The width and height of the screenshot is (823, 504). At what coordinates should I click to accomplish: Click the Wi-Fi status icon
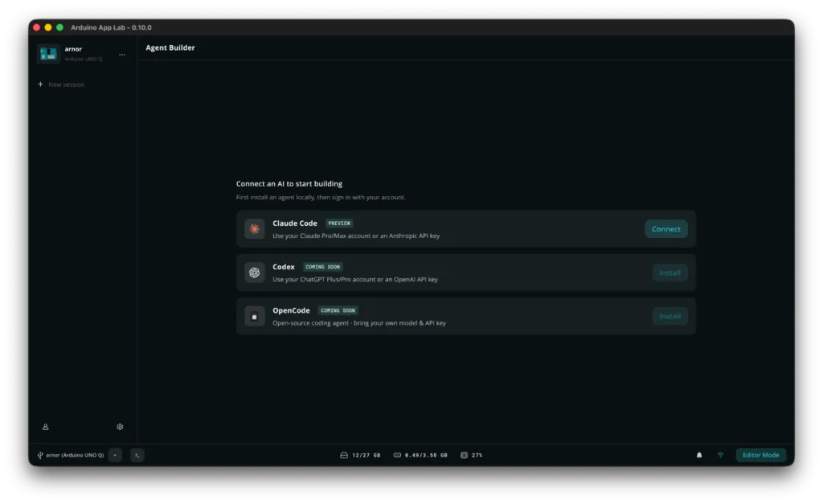pyautogui.click(x=721, y=455)
